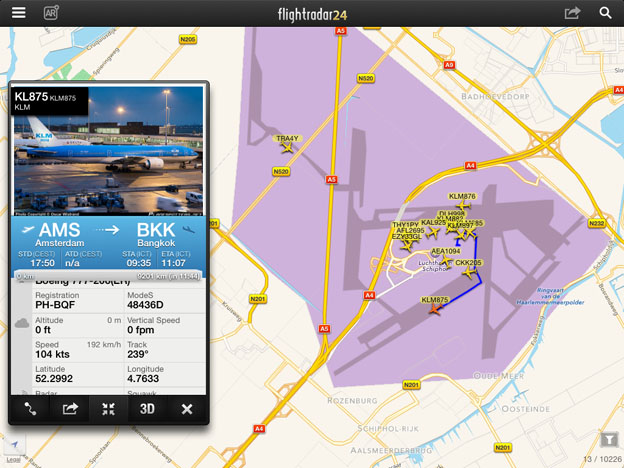Show flight route icon in panel toolbar
This screenshot has width=624, height=468.
pos(30,409)
